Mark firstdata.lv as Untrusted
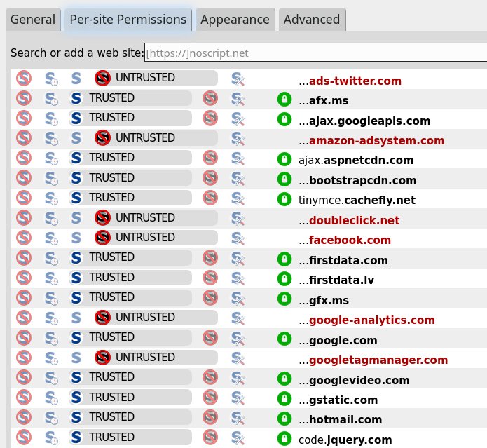 click(210, 278)
